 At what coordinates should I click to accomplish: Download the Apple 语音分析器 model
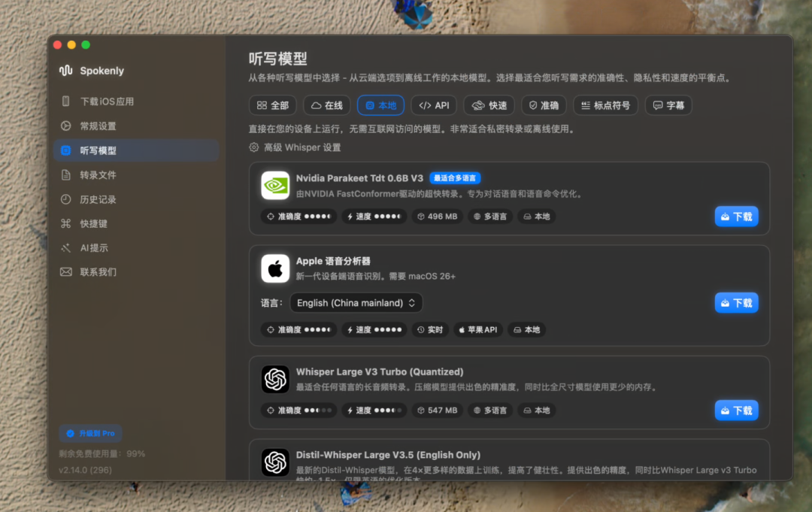click(736, 303)
